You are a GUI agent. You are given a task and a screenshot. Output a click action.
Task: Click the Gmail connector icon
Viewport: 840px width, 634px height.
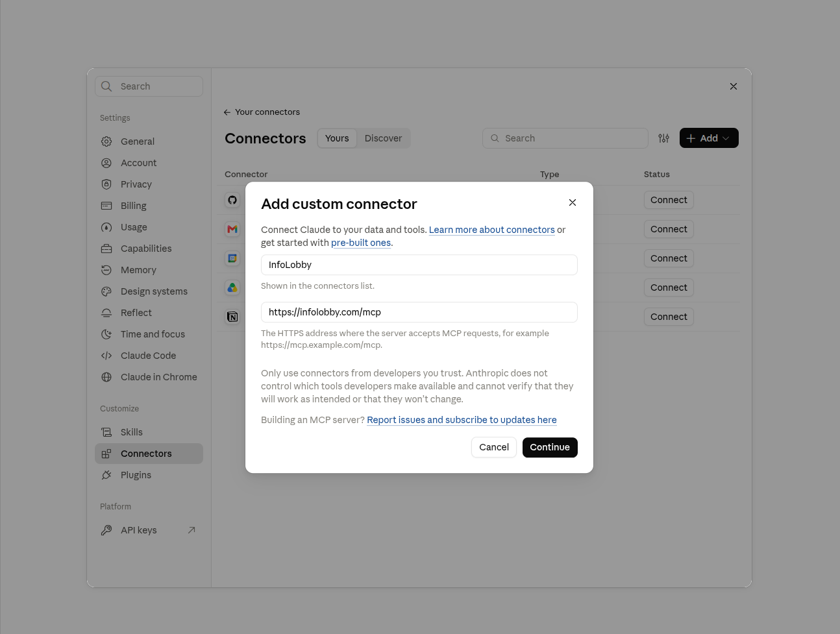coord(232,229)
